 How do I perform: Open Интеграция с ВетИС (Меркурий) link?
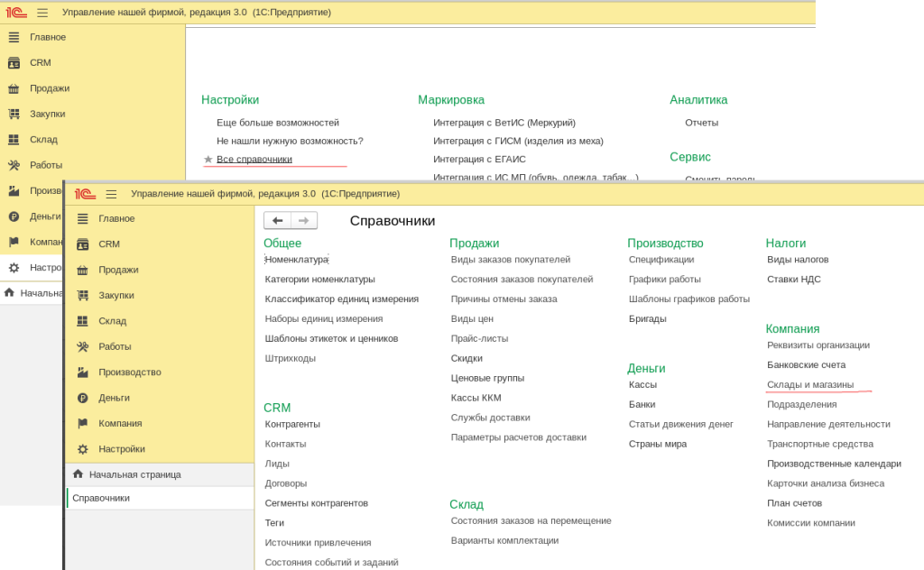(x=504, y=123)
